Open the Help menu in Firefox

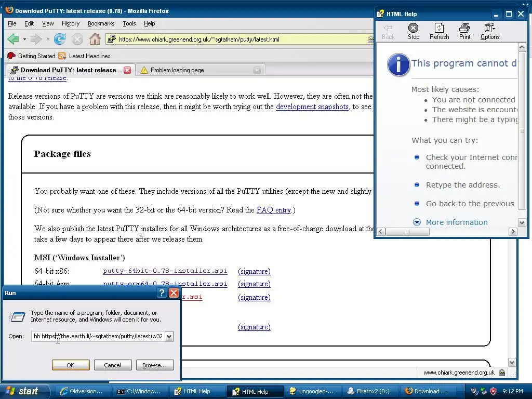tap(149, 23)
